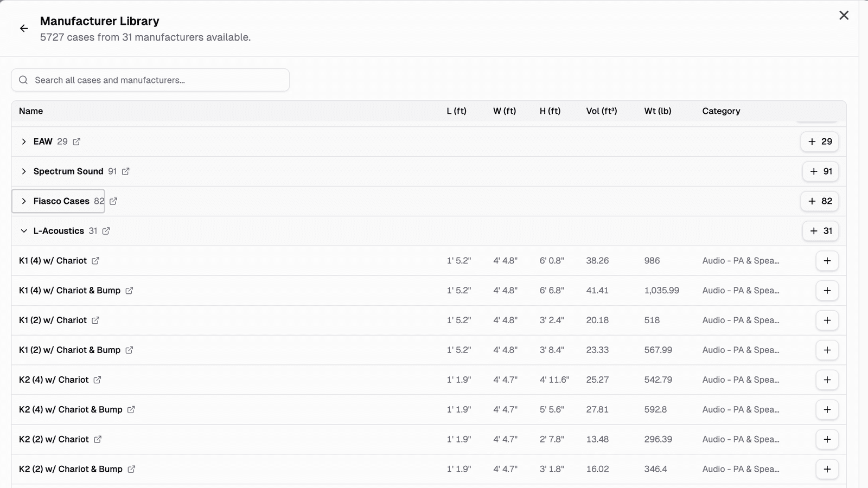This screenshot has width=868, height=488.
Task: Close the Manufacturer Library dialog
Action: 844,15
